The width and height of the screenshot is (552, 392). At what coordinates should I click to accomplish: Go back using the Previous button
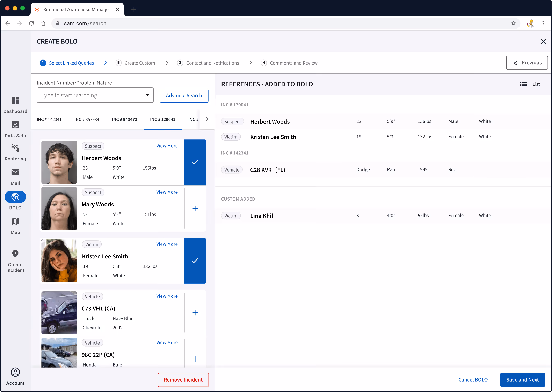point(527,62)
